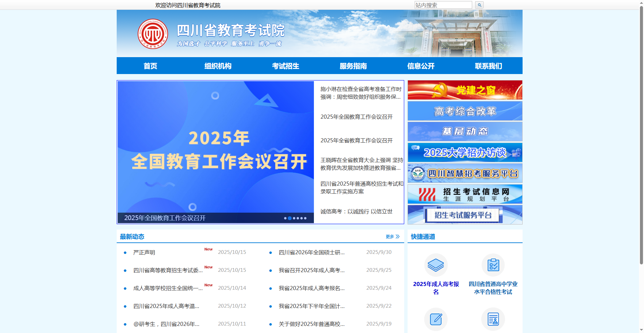Expand the 更多 news list chevron
Screen dimensions: 644x333
(x=398, y=237)
